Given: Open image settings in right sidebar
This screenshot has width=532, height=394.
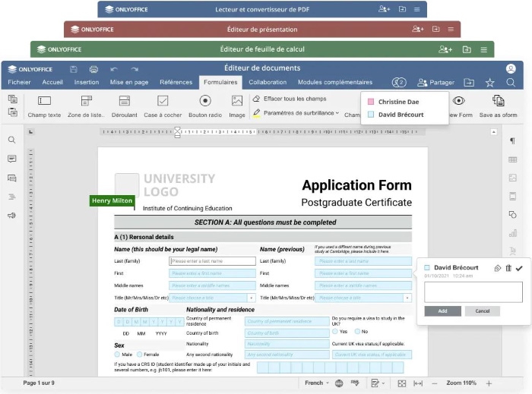Looking at the screenshot, I should click(x=513, y=178).
